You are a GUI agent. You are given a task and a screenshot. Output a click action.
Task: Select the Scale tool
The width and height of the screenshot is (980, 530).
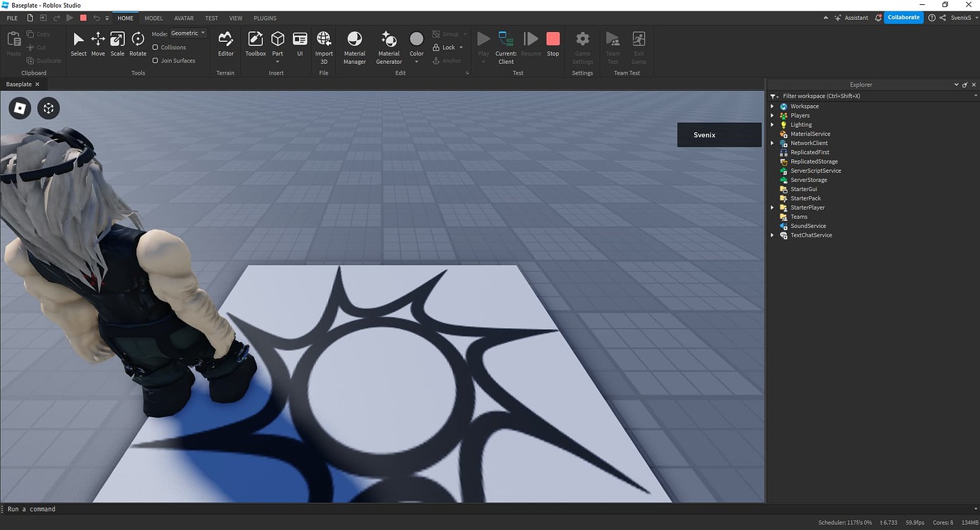117,45
